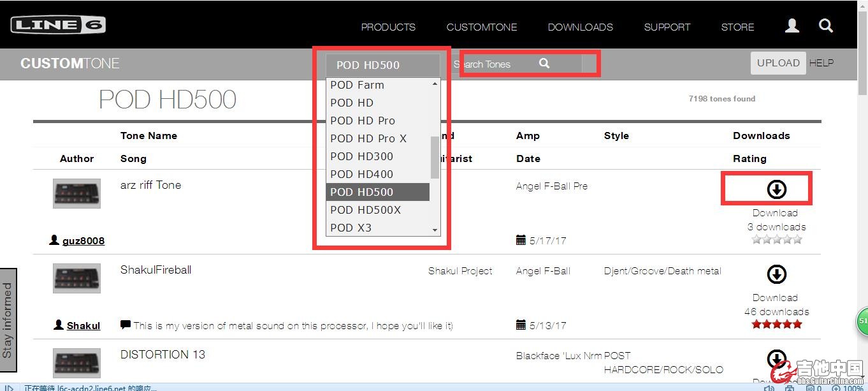
Task: Open the SUPPORT menu item
Action: pyautogui.click(x=667, y=27)
